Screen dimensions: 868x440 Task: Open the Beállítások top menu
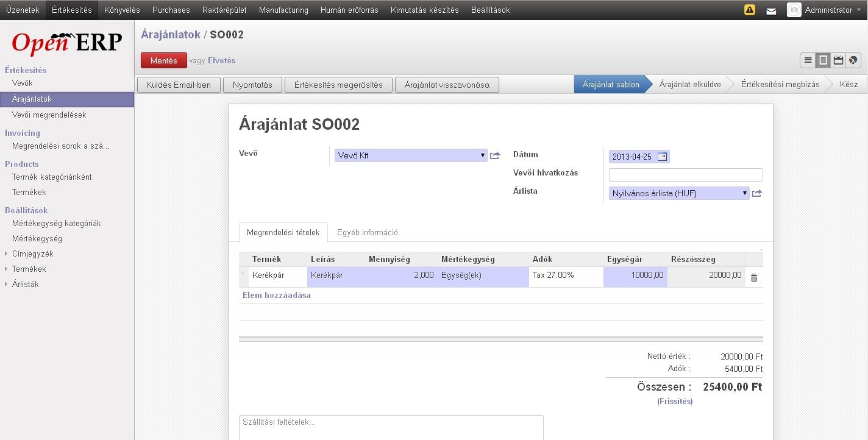[490, 10]
